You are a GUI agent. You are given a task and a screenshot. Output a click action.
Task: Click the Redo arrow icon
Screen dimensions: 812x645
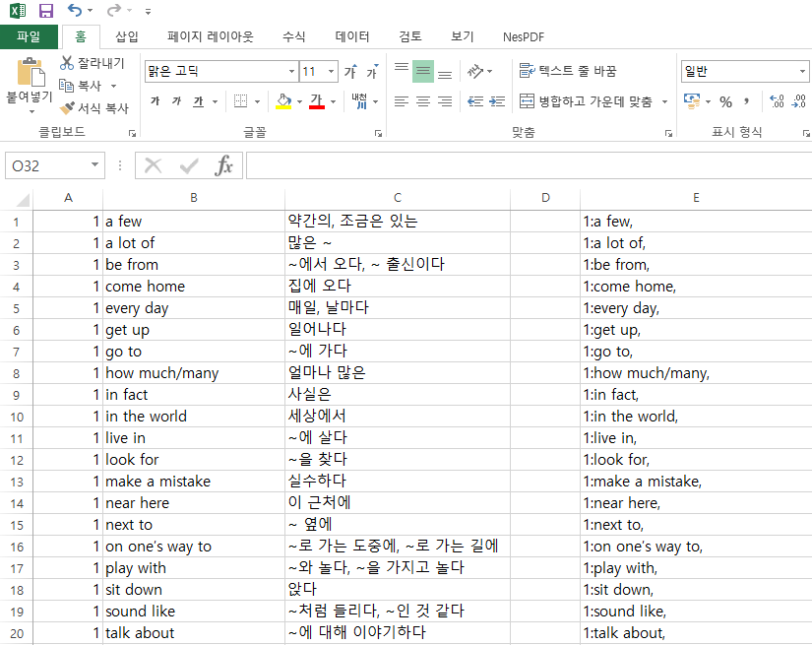click(x=113, y=10)
